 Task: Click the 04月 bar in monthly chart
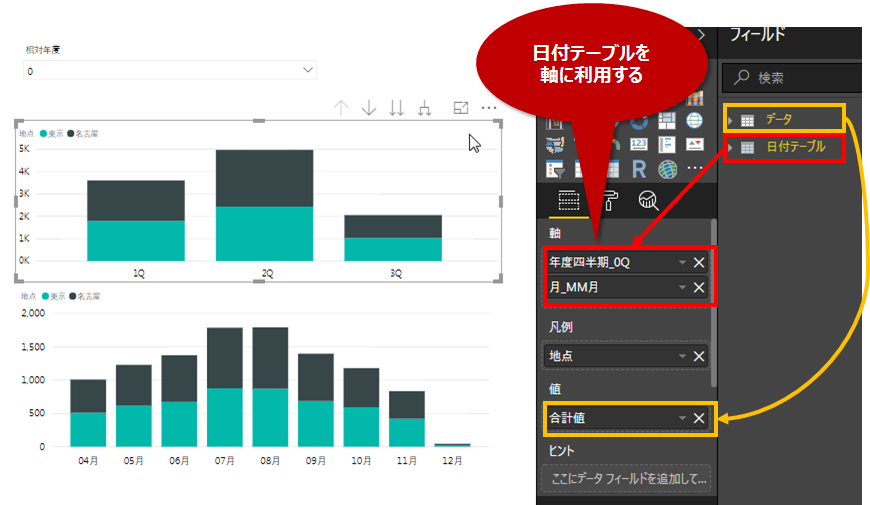pos(88,413)
